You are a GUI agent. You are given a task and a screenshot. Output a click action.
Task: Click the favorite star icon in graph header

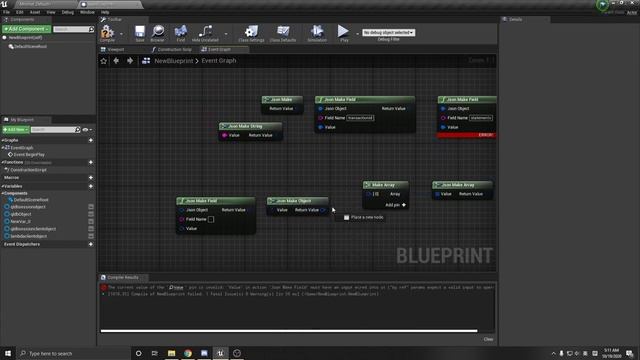coord(104,61)
